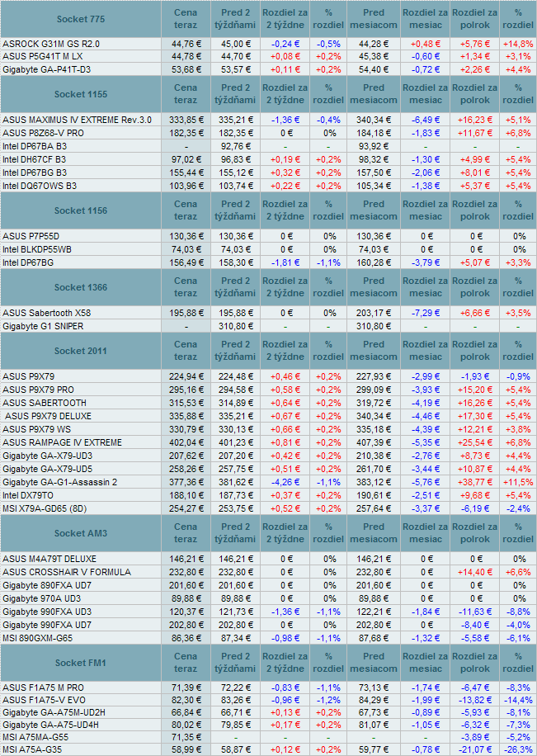Select the ASUS P9X79 DELUXE product name

(x=48, y=416)
